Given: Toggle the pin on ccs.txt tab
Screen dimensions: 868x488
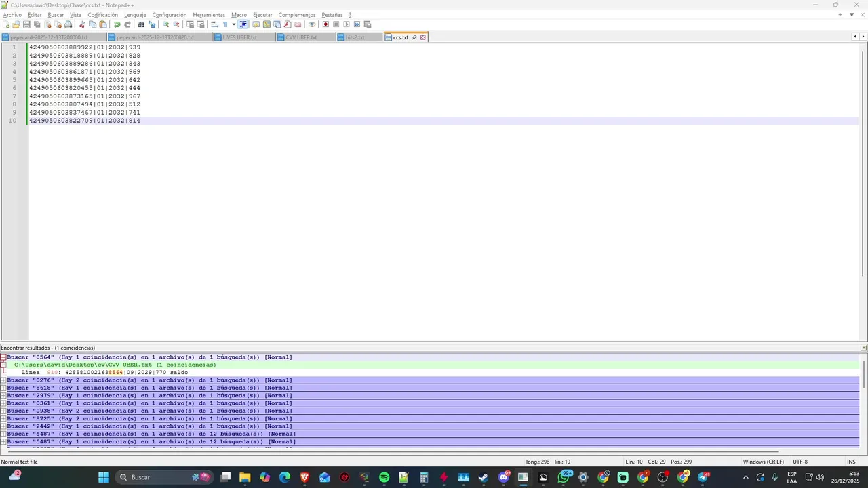Looking at the screenshot, I should point(414,37).
